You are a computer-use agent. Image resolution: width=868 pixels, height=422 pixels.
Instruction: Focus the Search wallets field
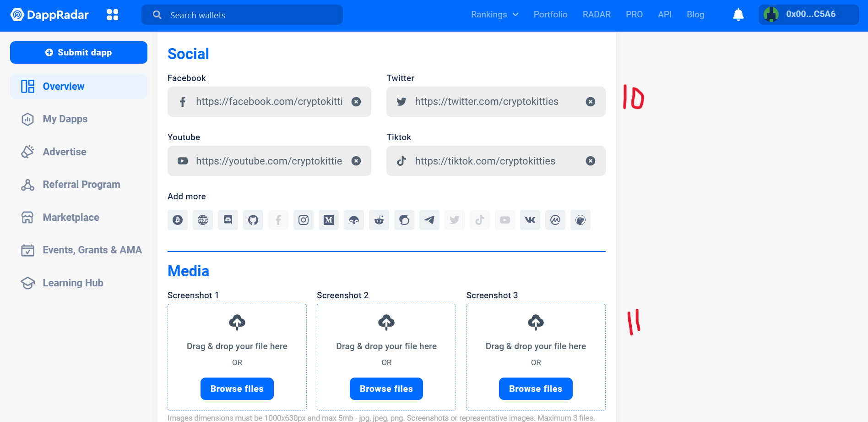[242, 15]
